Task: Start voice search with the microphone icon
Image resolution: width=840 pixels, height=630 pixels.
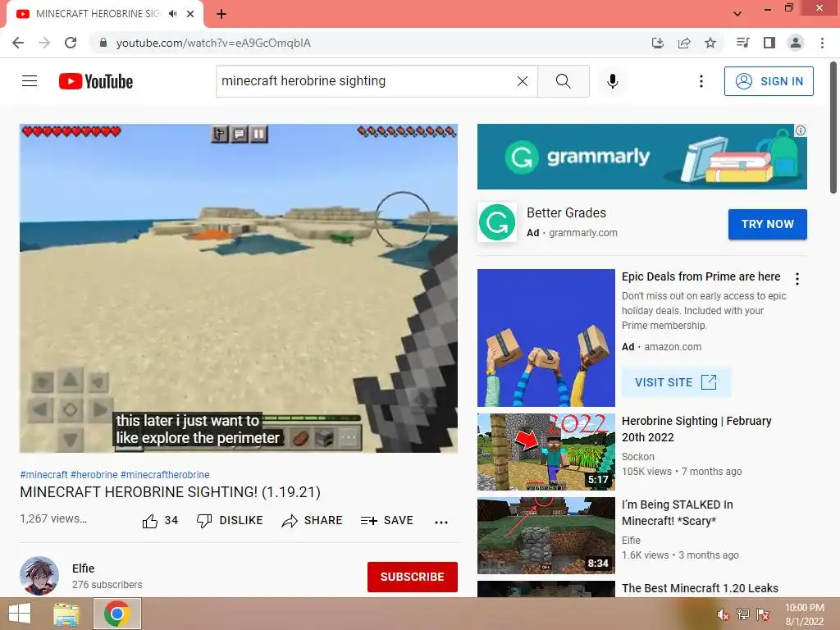Action: tap(613, 81)
